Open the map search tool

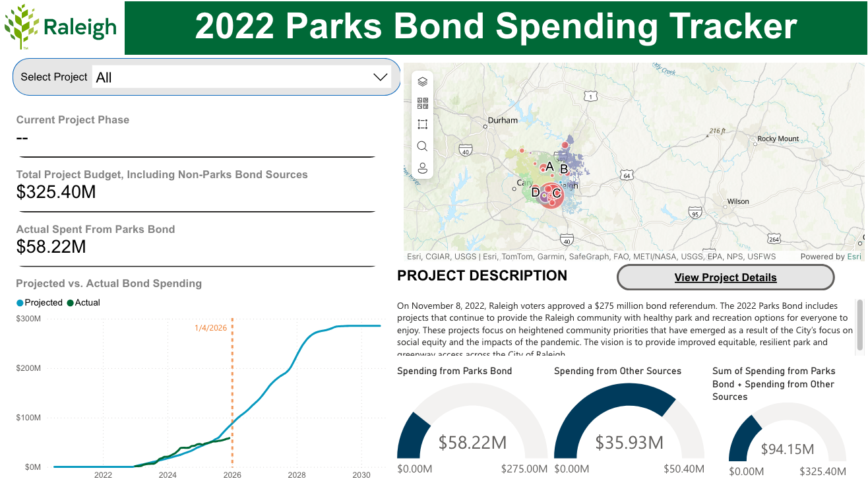click(x=423, y=146)
